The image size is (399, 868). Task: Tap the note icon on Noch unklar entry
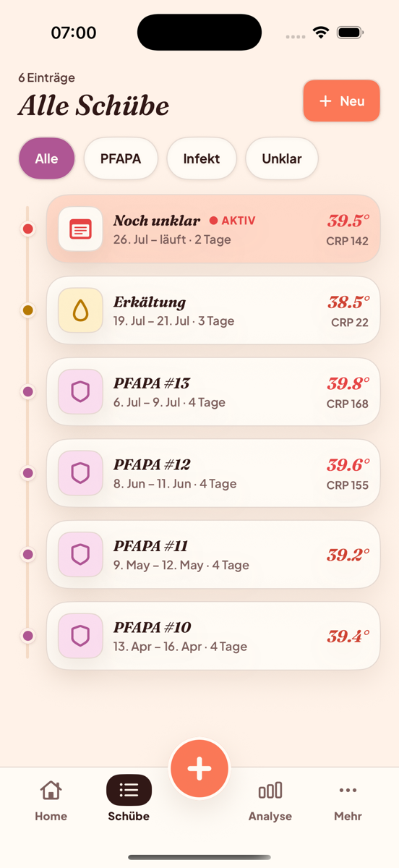(x=80, y=229)
